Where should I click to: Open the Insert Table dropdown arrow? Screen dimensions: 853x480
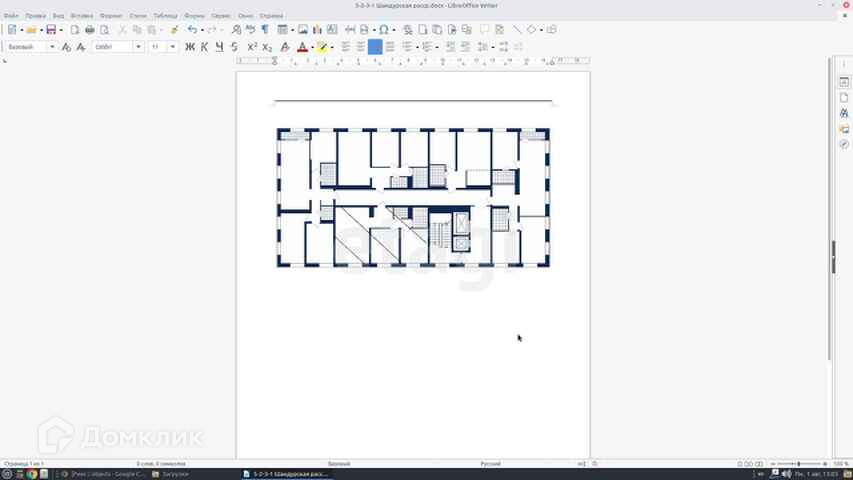[292, 30]
